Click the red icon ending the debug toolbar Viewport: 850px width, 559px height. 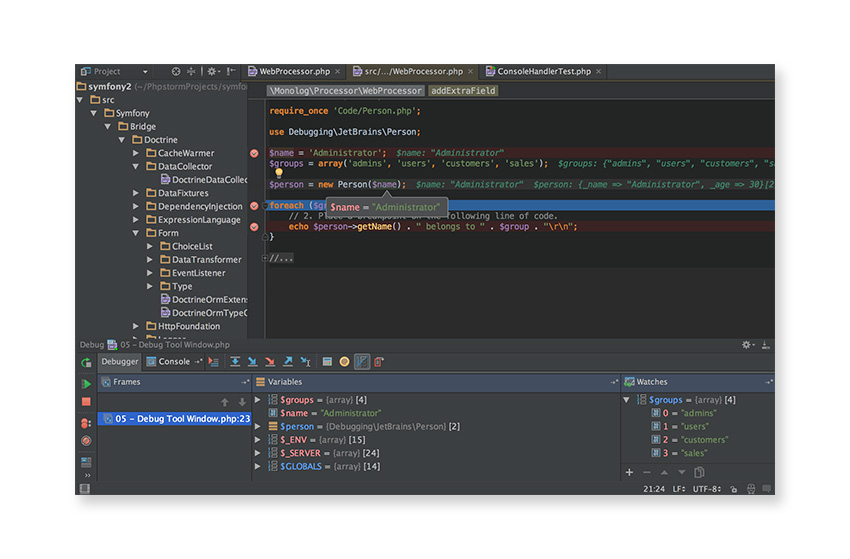point(379,362)
